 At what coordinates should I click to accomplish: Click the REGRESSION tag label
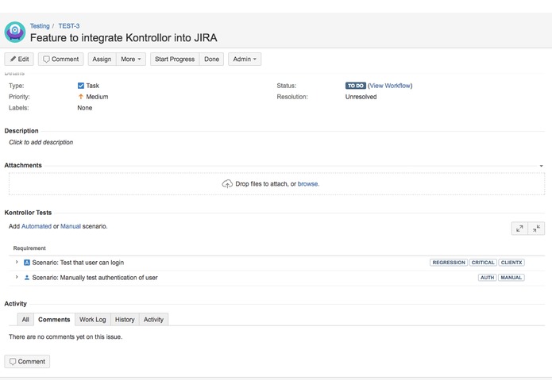click(449, 263)
